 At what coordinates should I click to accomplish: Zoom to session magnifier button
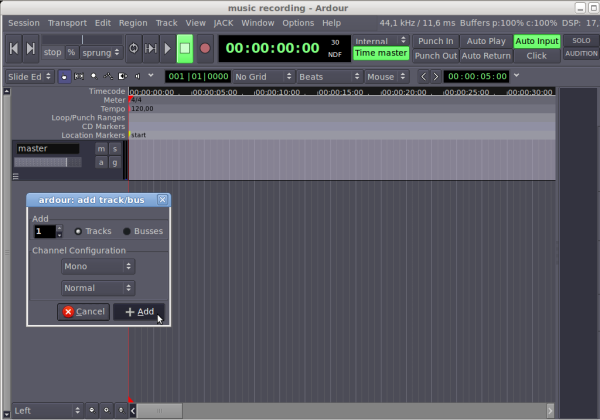121,410
